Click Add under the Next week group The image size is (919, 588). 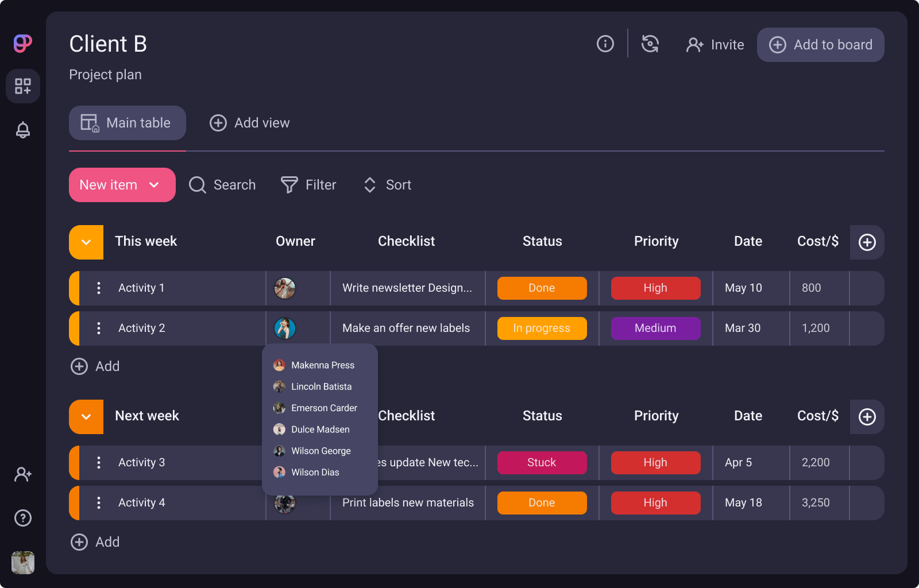click(x=95, y=541)
